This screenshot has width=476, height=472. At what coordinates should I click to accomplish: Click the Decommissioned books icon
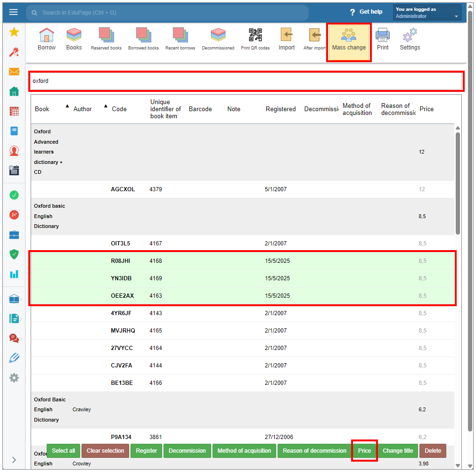click(x=218, y=39)
